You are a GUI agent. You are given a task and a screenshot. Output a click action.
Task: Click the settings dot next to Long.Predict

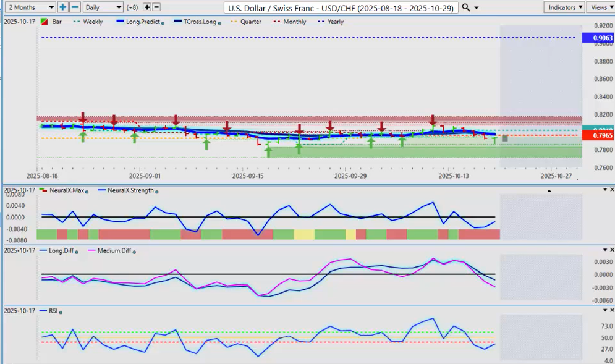click(x=163, y=22)
